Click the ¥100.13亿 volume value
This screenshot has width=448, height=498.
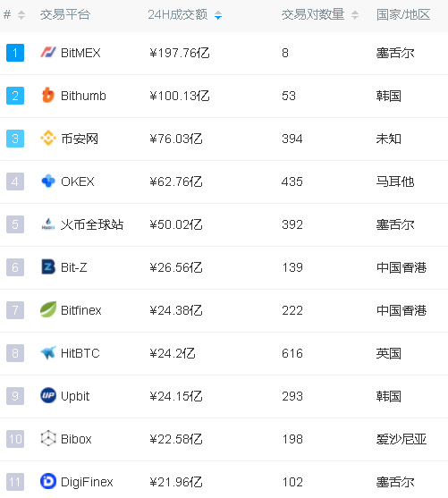[x=180, y=96]
